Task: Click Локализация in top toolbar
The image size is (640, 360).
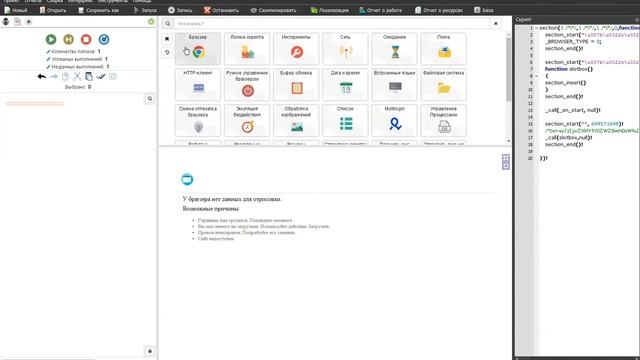Action: pyautogui.click(x=330, y=10)
